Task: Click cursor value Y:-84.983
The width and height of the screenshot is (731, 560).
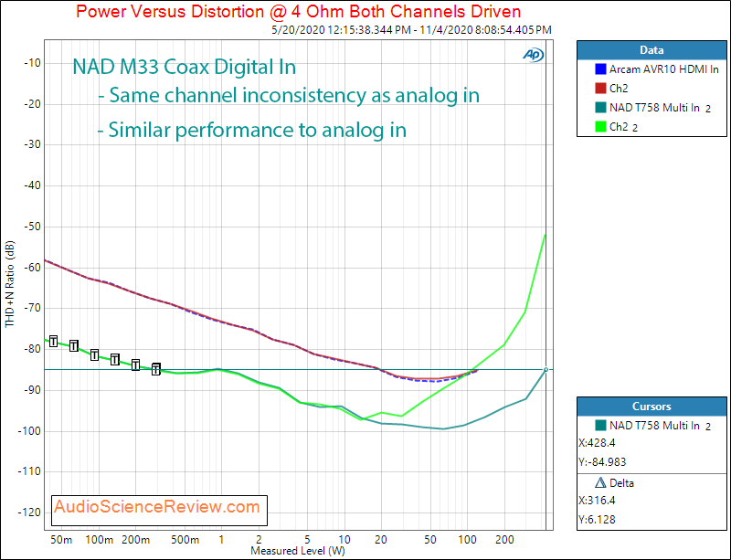Action: 602,462
